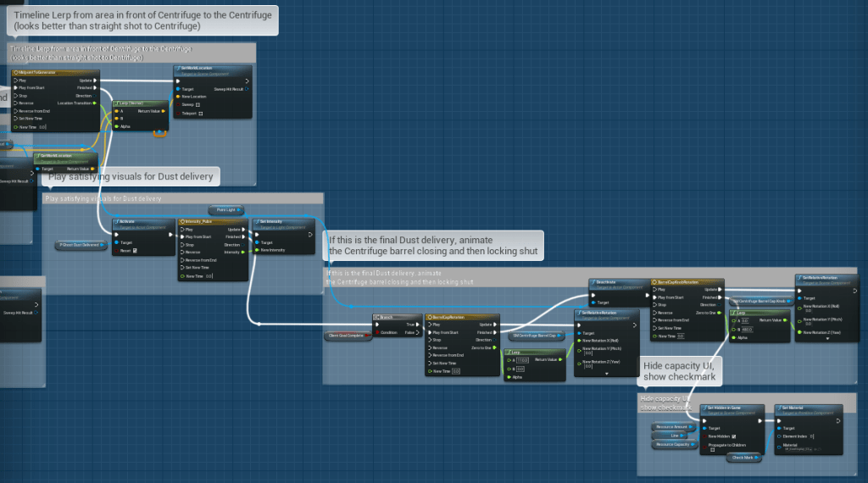The image size is (868, 483).
Task: Click the function icon on Deactivate node
Action: (595, 281)
